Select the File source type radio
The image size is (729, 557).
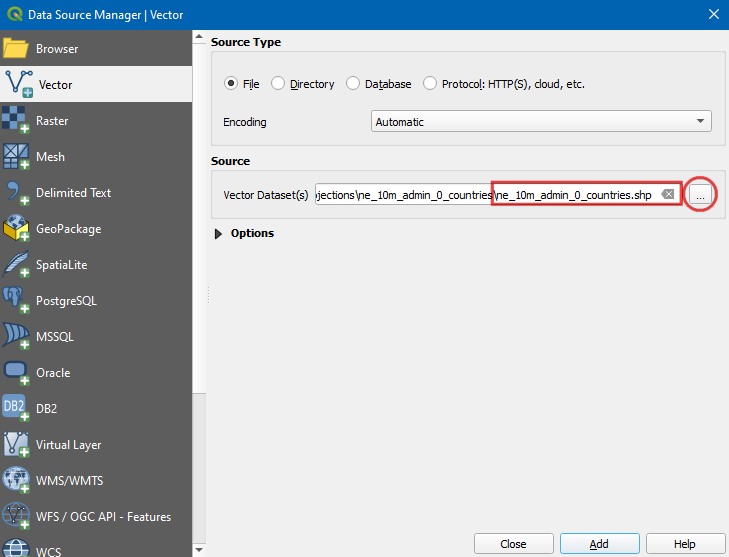tap(231, 84)
